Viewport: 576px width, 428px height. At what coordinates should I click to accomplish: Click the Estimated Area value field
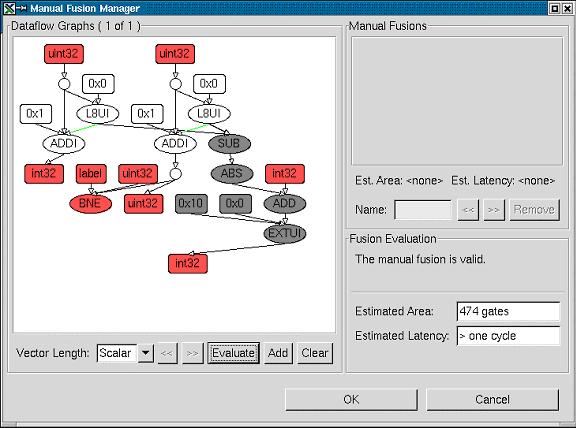[508, 312]
